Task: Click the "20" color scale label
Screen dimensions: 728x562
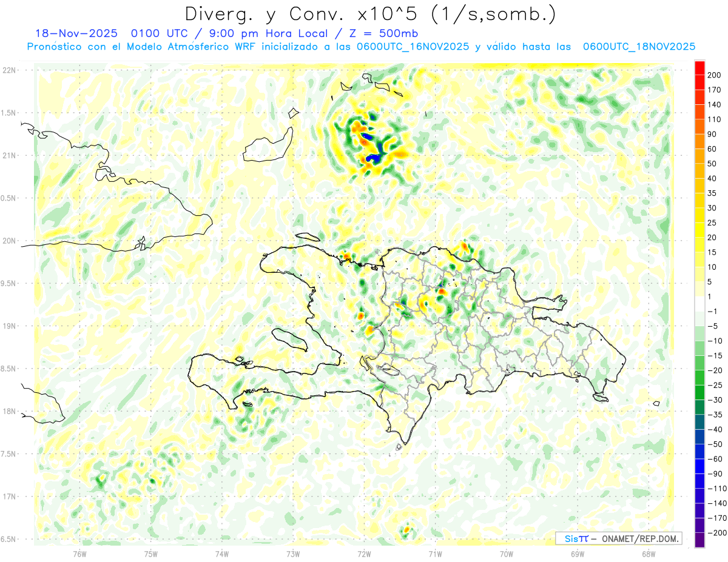Action: [x=712, y=238]
